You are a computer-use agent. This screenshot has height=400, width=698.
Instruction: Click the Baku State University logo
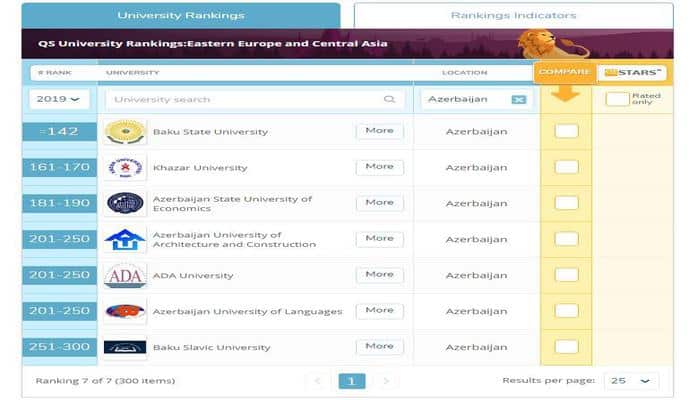pos(125,132)
